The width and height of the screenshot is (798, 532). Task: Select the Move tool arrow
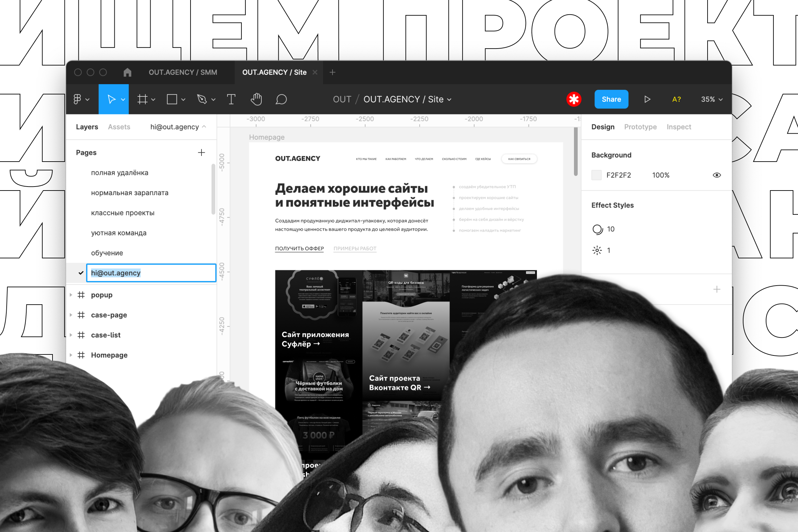111,99
